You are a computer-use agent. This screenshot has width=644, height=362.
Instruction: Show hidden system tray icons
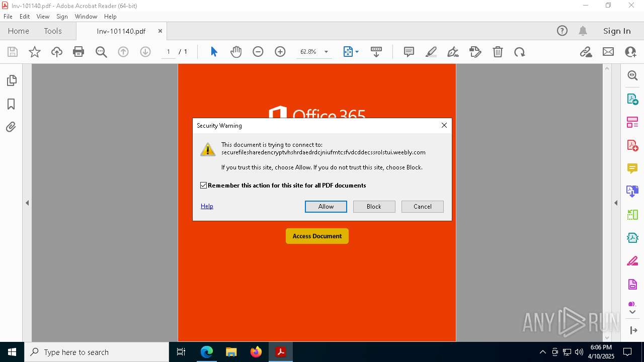(x=542, y=352)
